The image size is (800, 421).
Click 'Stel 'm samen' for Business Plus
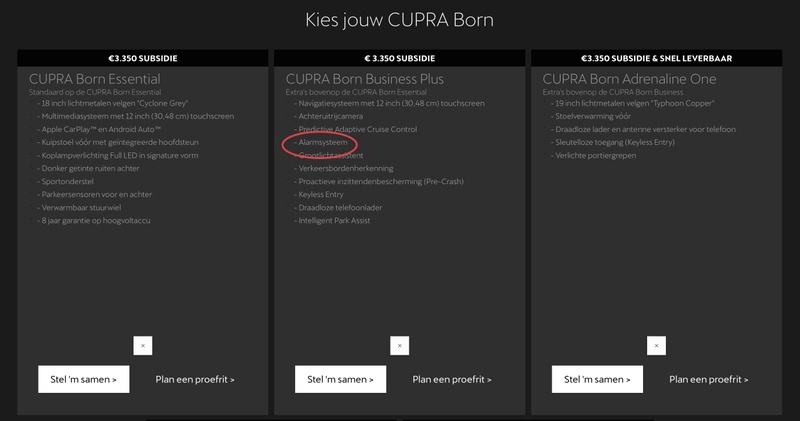340,379
